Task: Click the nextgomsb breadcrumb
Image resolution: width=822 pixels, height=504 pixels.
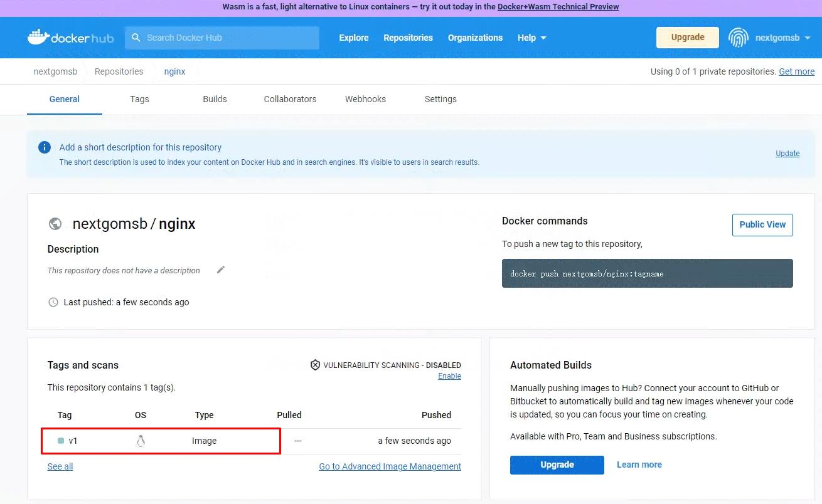Action: pyautogui.click(x=55, y=71)
